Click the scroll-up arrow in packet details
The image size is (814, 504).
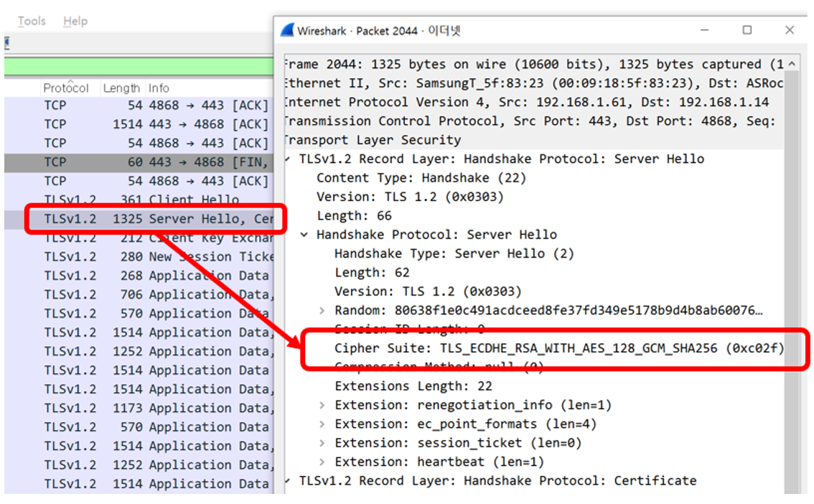click(792, 65)
